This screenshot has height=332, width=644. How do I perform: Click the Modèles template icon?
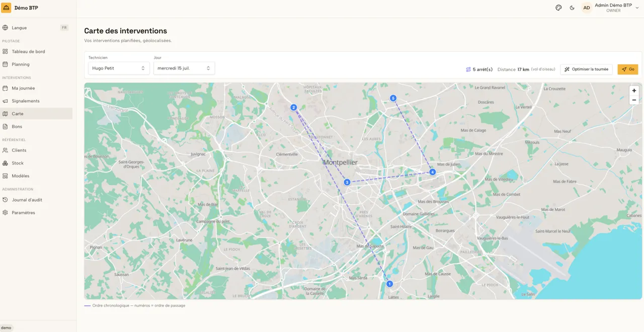5,176
